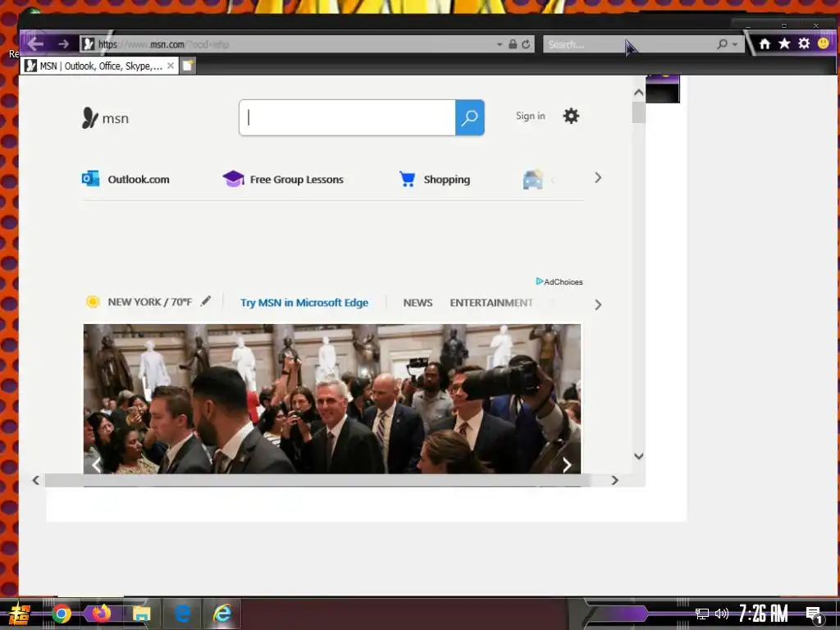
Task: Launch Google Chrome from the taskbar
Action: click(x=61, y=614)
